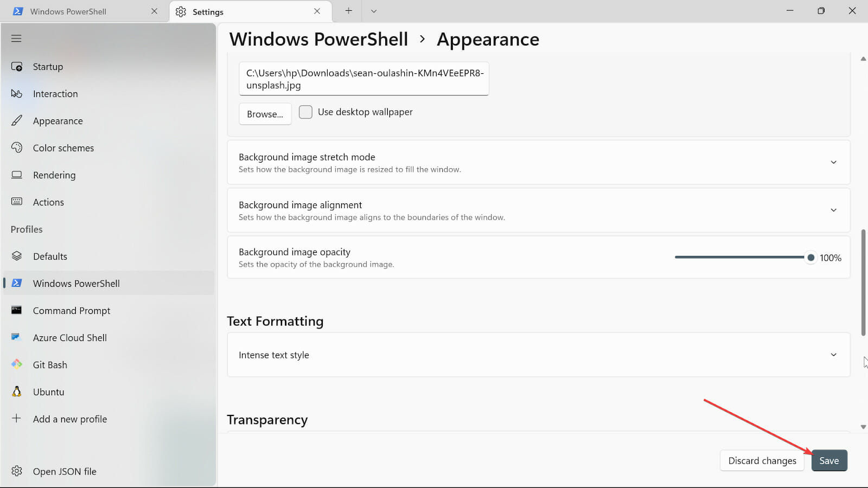Click Discard changes button
The height and width of the screenshot is (488, 868).
tap(762, 460)
